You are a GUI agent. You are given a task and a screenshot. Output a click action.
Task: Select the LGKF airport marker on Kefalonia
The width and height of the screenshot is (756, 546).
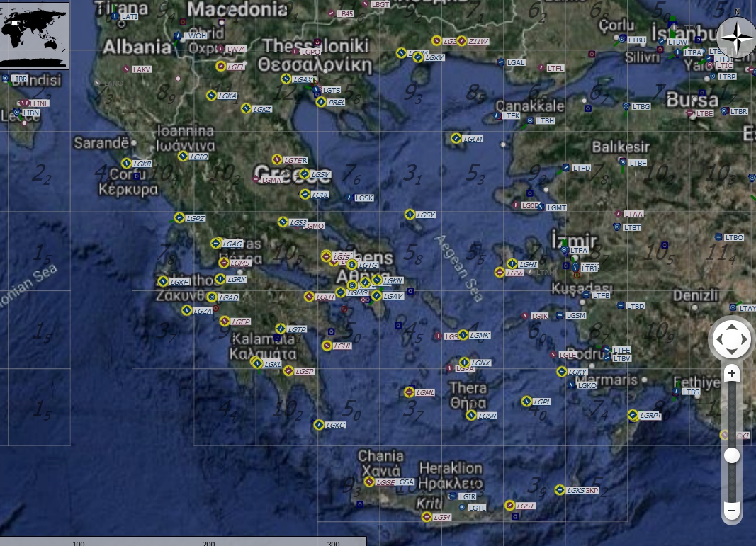(163, 281)
